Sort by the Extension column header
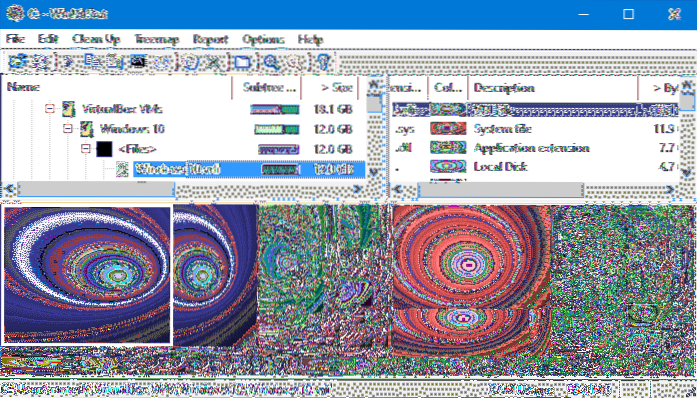The height and width of the screenshot is (398, 697). pos(408,88)
